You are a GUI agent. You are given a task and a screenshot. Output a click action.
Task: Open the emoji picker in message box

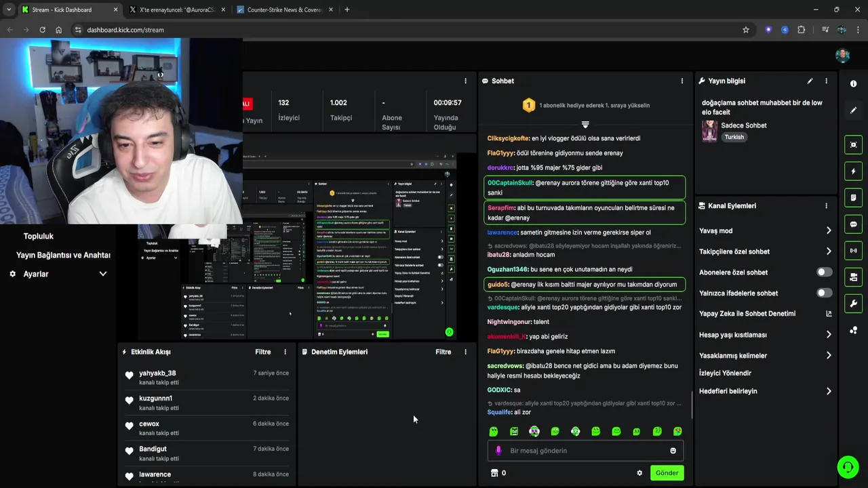673,451
